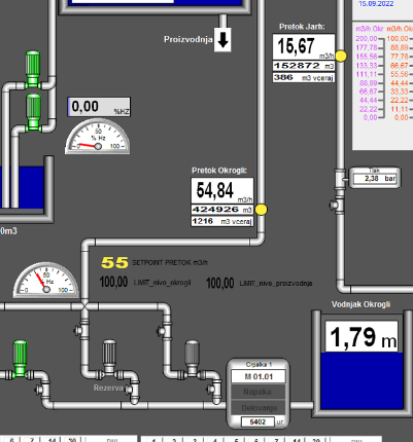The height and width of the screenshot is (442, 413).
Task: Click the blue water level in Vodnjak Okrogli
Action: (x=362, y=381)
